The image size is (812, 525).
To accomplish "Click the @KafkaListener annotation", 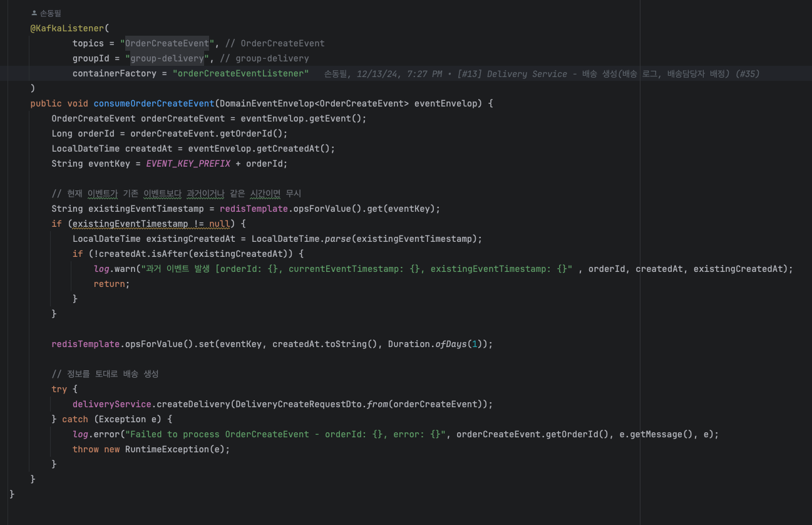I will 68,28.
